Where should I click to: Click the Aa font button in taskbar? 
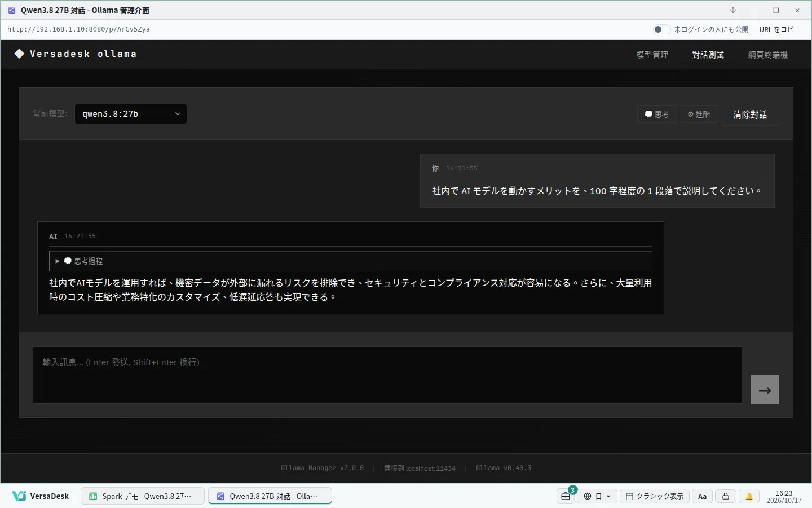(x=702, y=496)
